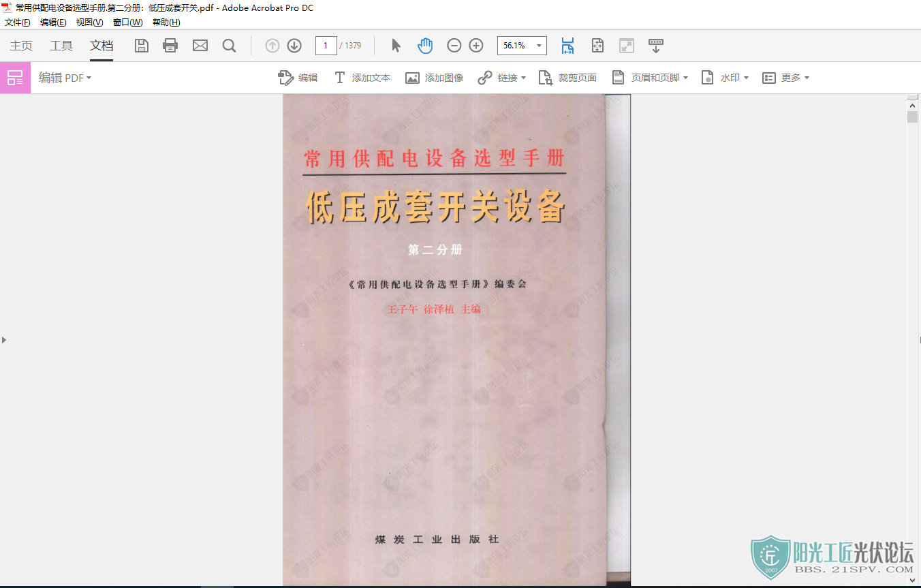Expand the left navigation pane arrow

pos(4,339)
